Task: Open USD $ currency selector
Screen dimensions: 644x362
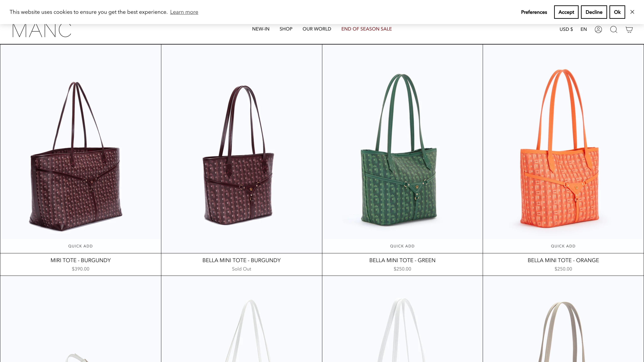Action: [566, 29]
